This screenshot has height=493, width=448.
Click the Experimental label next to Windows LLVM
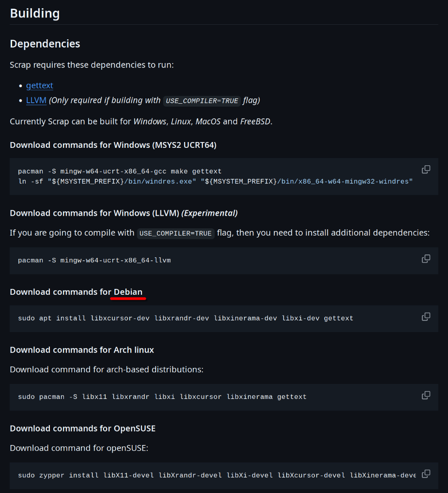pyautogui.click(x=209, y=213)
